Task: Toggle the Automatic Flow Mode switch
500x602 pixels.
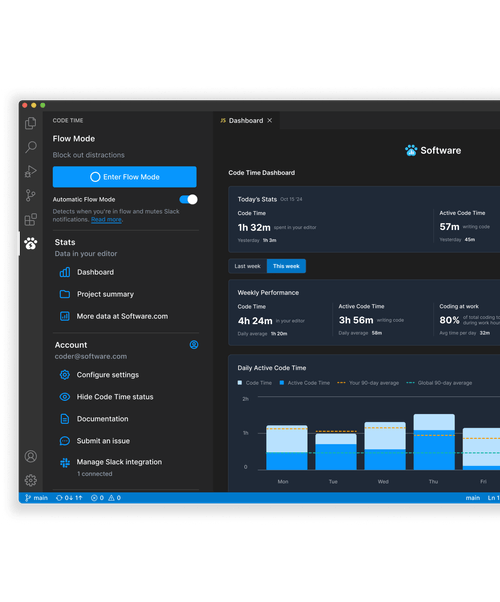Action: pos(188,200)
